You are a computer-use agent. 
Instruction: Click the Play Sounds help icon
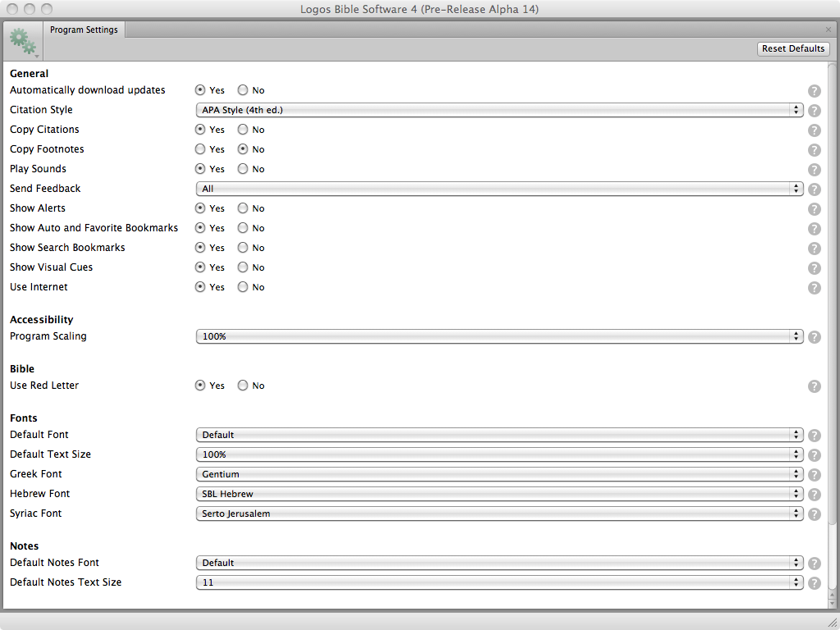pos(815,170)
